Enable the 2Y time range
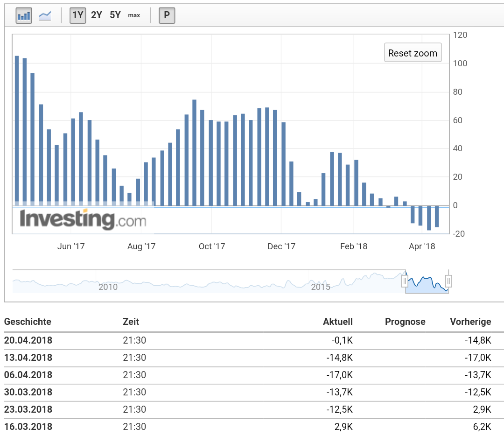This screenshot has width=504, height=436. (96, 15)
